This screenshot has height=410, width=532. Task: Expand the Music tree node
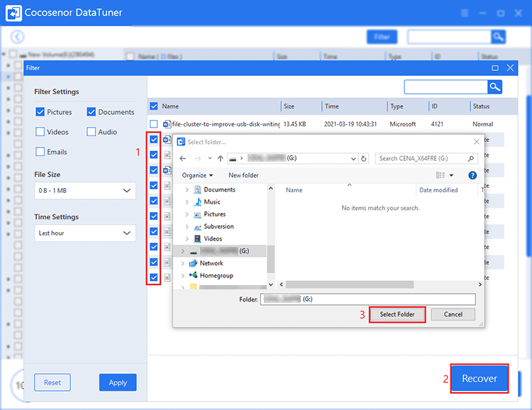187,202
